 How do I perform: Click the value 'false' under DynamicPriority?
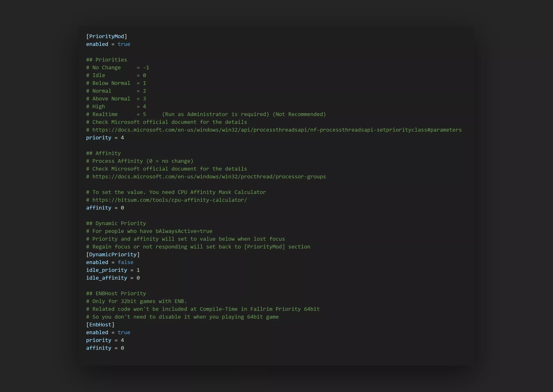pyautogui.click(x=126, y=262)
